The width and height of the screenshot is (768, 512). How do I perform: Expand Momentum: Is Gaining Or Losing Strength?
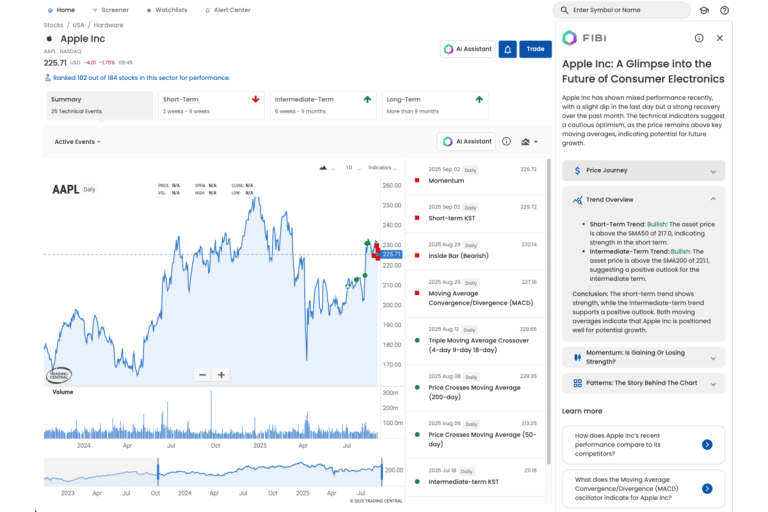pyautogui.click(x=643, y=357)
